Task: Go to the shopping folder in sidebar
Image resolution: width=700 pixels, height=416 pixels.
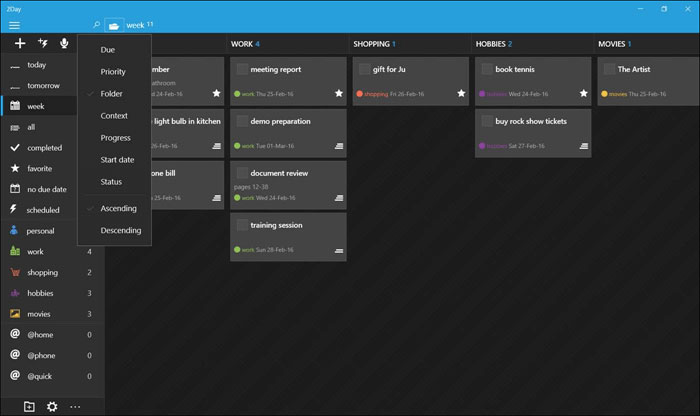Action: click(x=42, y=272)
